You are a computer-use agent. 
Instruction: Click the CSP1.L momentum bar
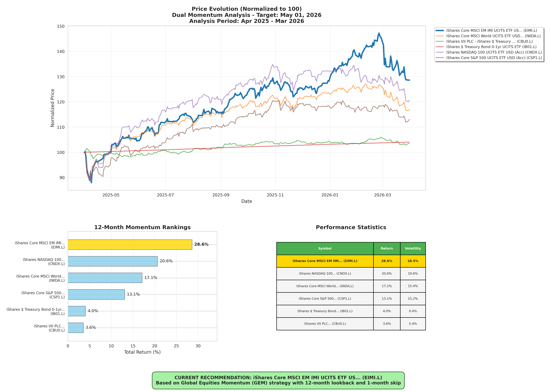click(x=96, y=295)
